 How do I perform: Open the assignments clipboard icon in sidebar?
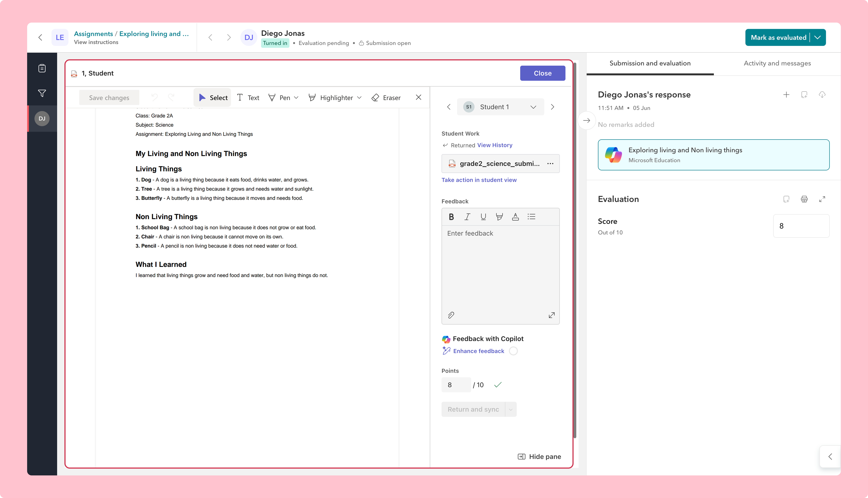click(x=42, y=68)
